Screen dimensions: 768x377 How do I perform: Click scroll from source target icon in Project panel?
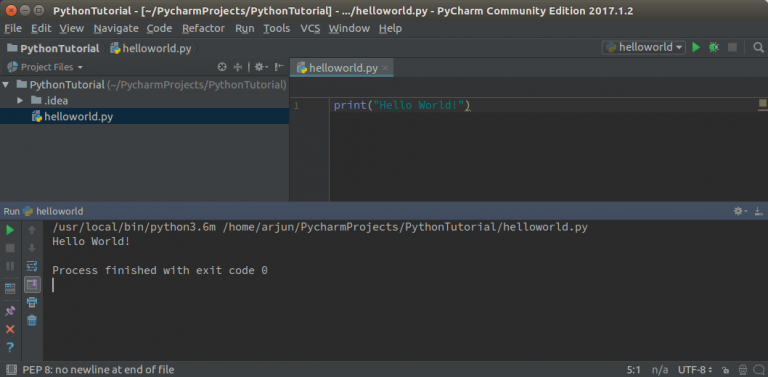(x=222, y=67)
